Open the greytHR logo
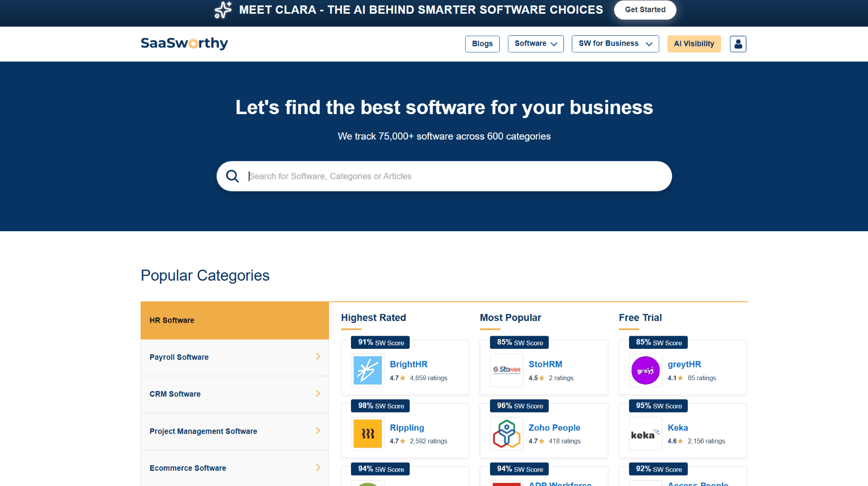Viewport: 868px width, 486px height. [x=646, y=371]
